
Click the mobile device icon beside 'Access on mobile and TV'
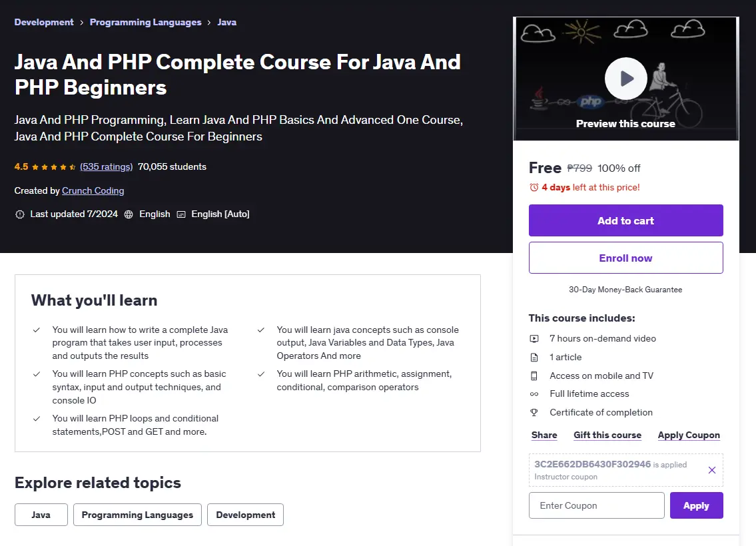[x=534, y=376]
